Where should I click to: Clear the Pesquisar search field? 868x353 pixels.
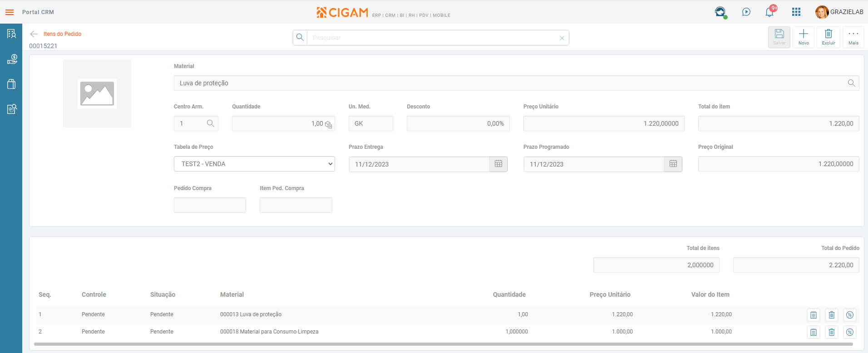[x=562, y=38]
